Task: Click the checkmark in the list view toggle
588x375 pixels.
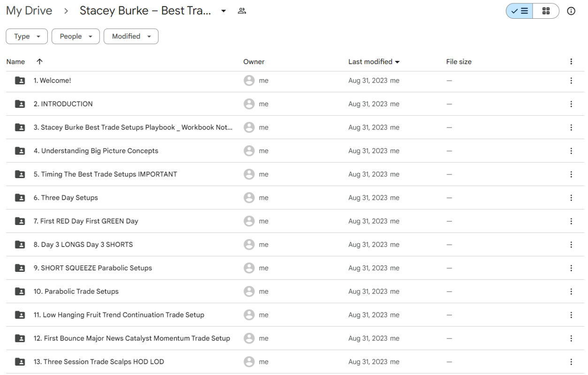Action: pyautogui.click(x=515, y=11)
